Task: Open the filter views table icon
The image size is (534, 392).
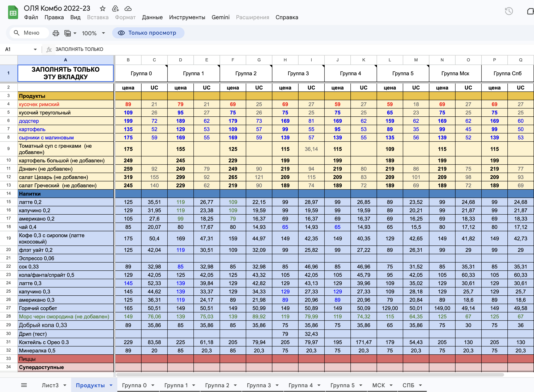Action: pos(68,33)
